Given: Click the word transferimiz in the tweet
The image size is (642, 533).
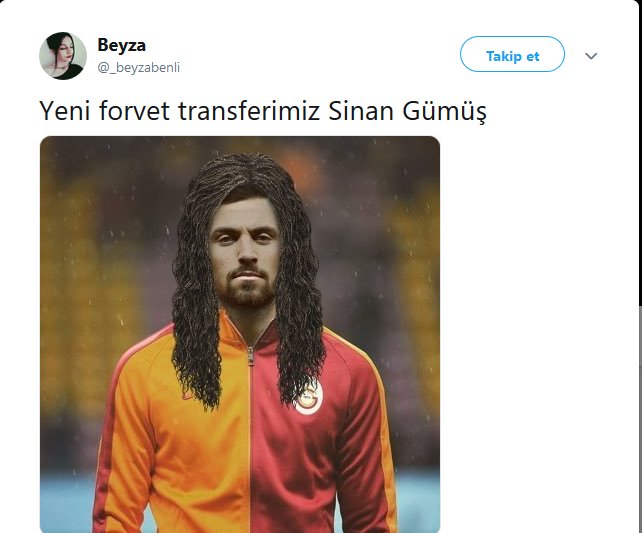Looking at the screenshot, I should click(249, 111).
